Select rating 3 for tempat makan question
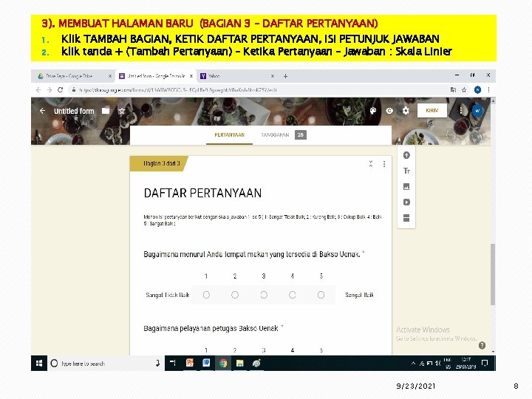Viewport: 532px width, 399px height. [264, 295]
